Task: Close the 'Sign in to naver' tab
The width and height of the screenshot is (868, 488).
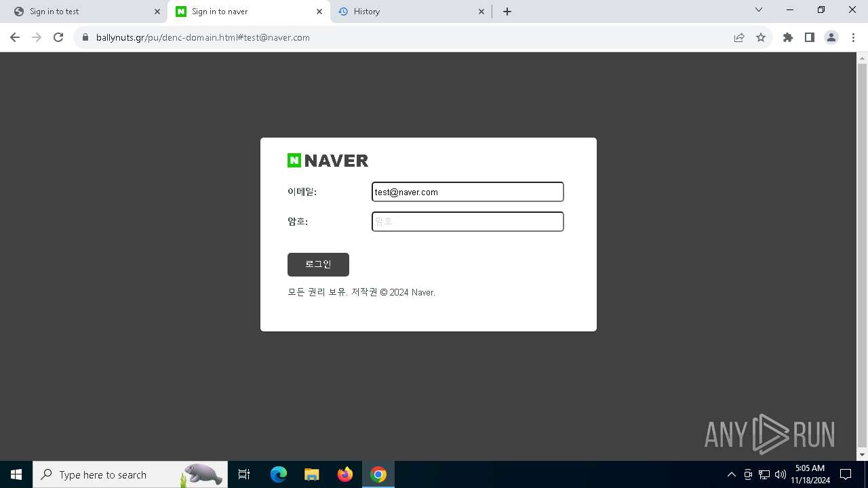Action: point(319,12)
